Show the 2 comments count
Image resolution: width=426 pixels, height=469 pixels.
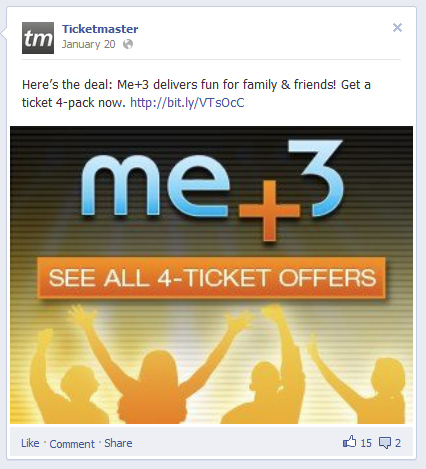coord(398,443)
